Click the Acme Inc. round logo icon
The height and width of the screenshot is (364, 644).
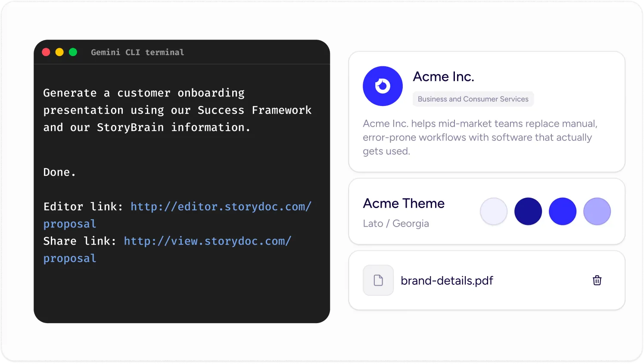383,86
